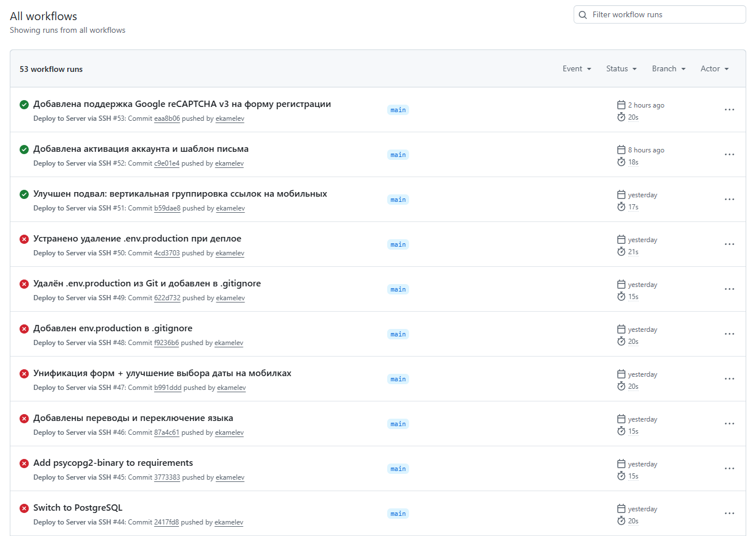The width and height of the screenshot is (756, 536).
Task: Open the three-dot menu for Switch to PostgreSQL
Action: point(729,514)
